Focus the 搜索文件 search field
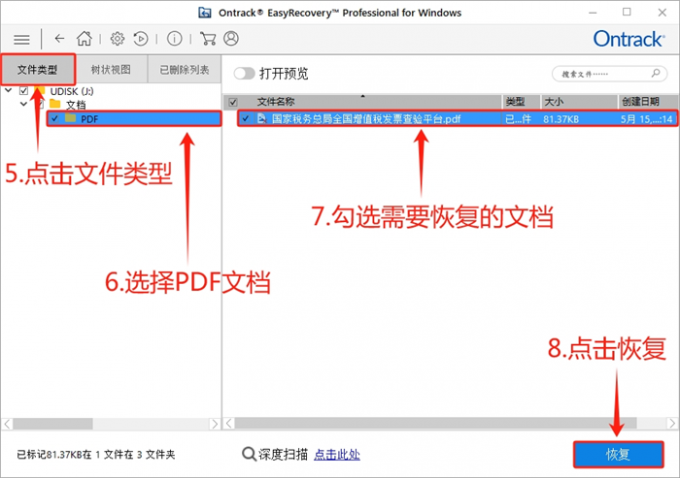Screen dimensions: 680x478 coord(609,74)
